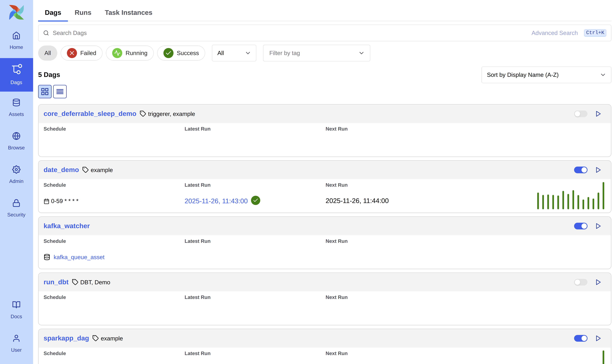
Task: Unpause the core_deferrable_sleep_demo Dag toggle
Action: pos(580,114)
